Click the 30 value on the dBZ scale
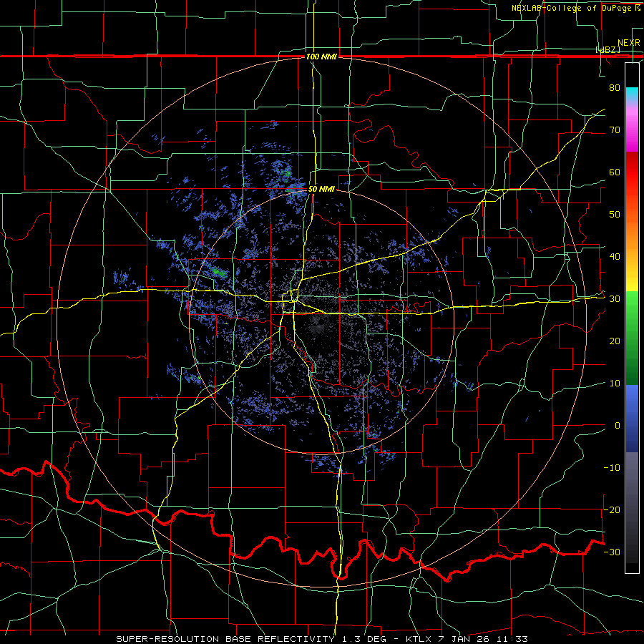This screenshot has height=644, width=644. [x=615, y=299]
